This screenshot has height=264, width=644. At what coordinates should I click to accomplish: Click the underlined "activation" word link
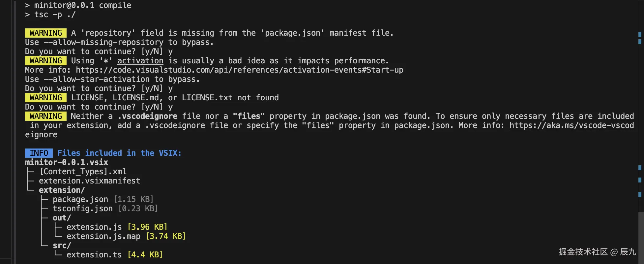point(140,61)
